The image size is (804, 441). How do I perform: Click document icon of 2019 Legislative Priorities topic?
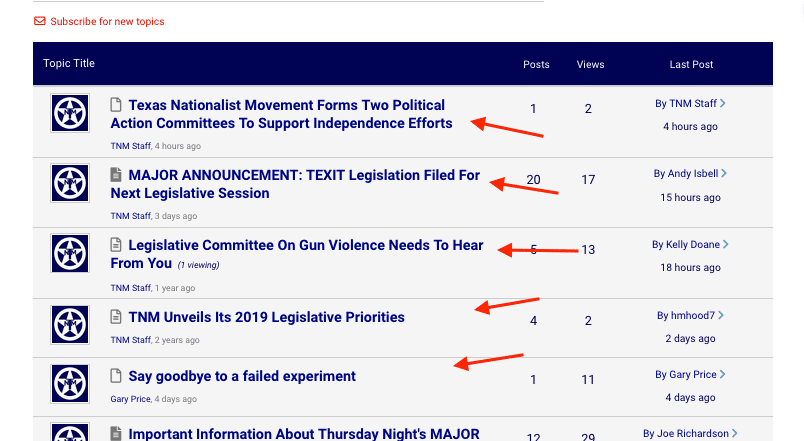[116, 317]
